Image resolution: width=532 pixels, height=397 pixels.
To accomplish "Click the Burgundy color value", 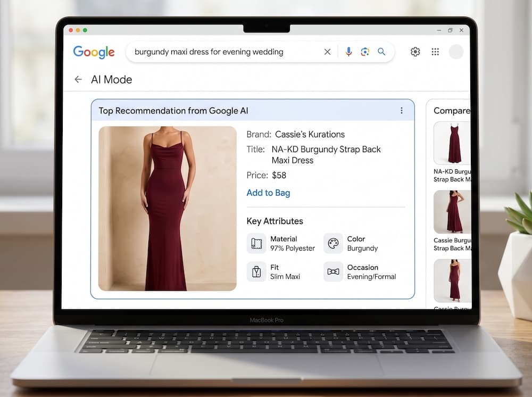I will click(x=362, y=249).
